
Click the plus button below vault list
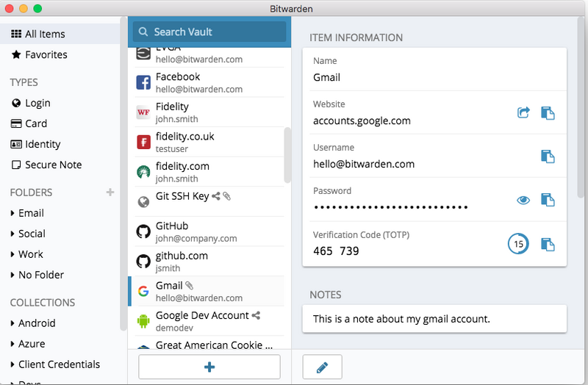coord(209,367)
